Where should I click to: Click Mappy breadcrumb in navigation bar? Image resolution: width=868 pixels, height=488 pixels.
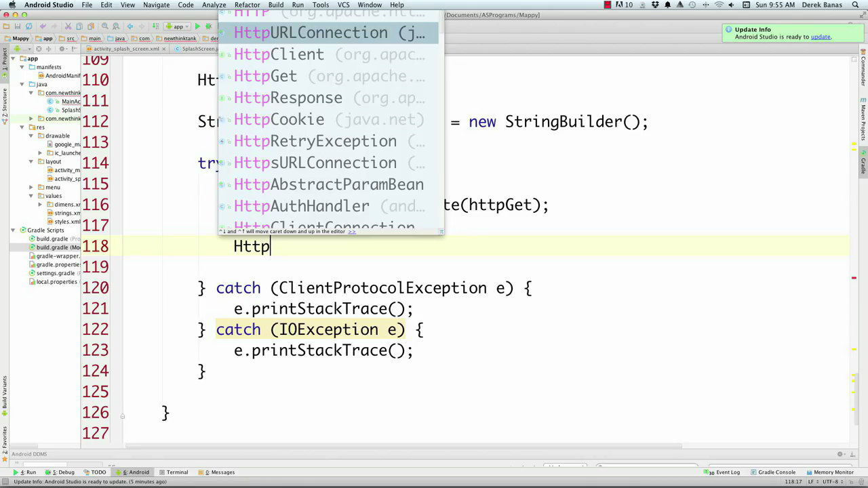click(x=16, y=39)
